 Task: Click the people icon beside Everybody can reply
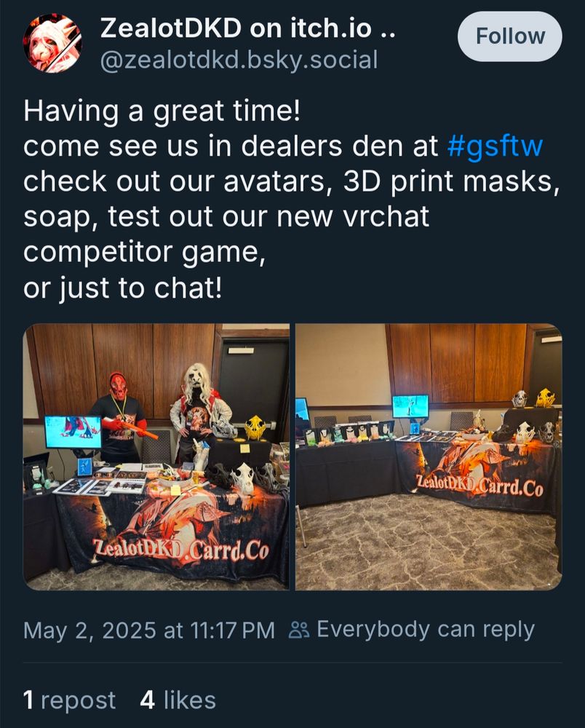(299, 630)
